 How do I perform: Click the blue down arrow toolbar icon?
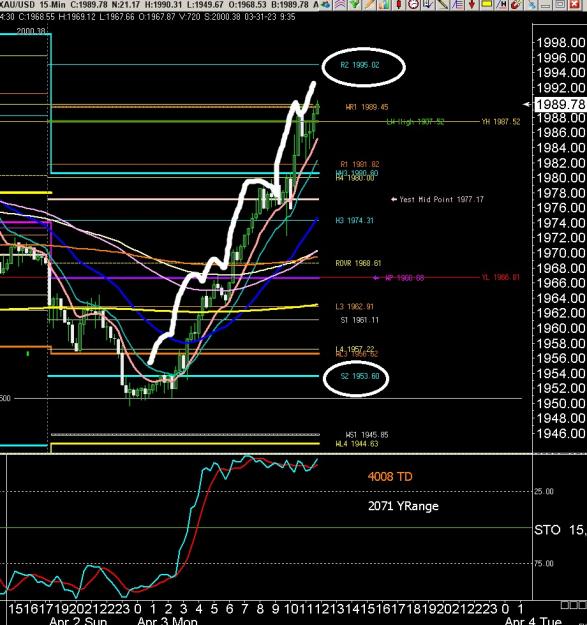click(x=427, y=4)
